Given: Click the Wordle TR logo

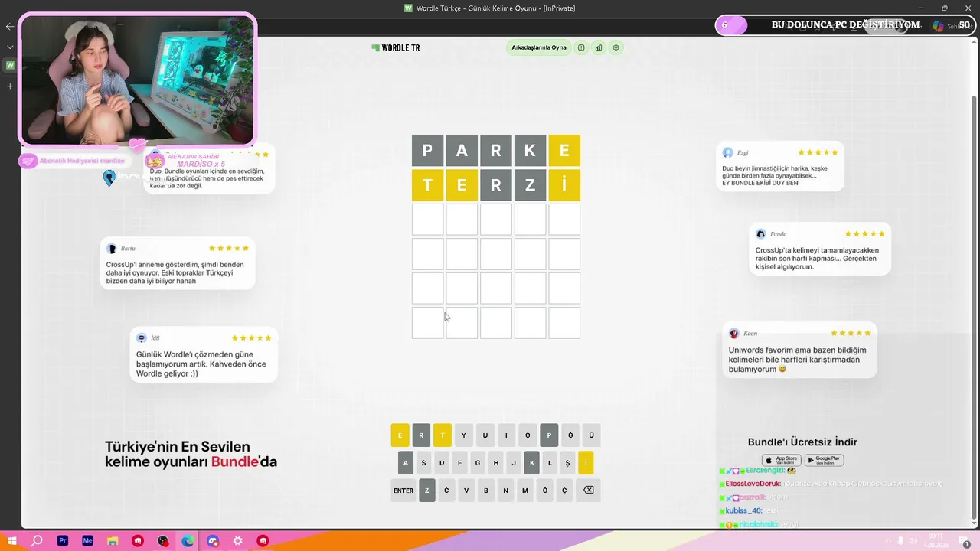Looking at the screenshot, I should click(x=396, y=47).
